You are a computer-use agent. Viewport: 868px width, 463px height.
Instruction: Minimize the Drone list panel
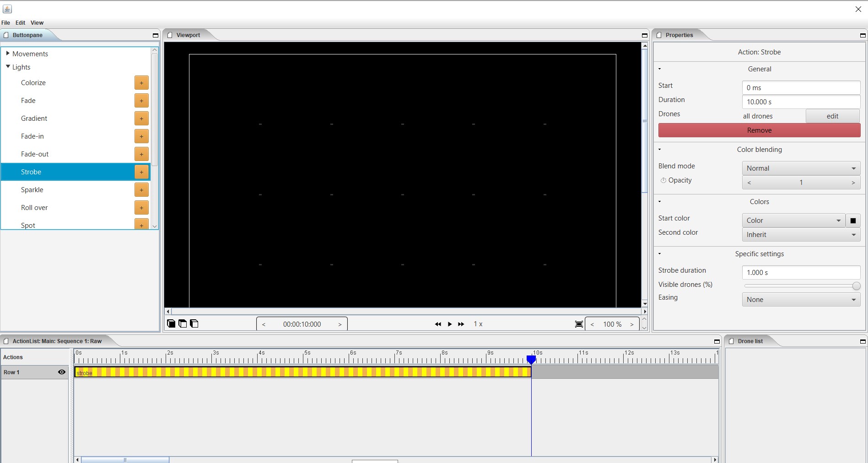coord(863,341)
